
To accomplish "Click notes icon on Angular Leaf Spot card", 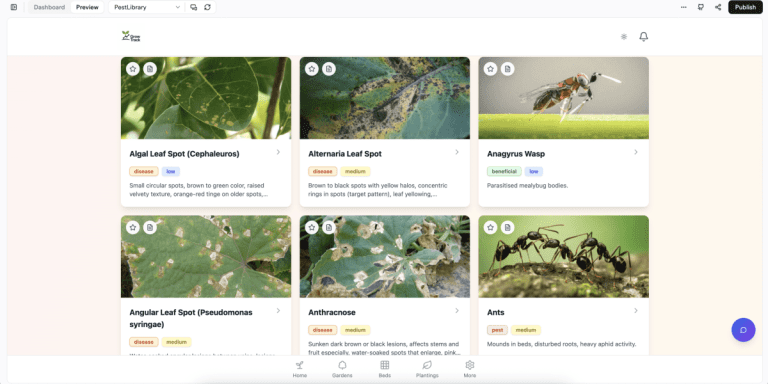I will click(x=150, y=227).
